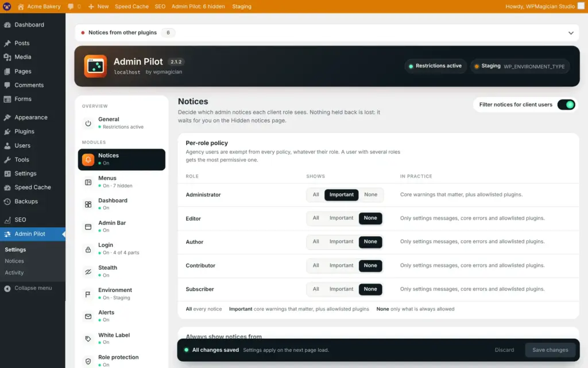Click the WordPress logo in admin bar

point(7,6)
